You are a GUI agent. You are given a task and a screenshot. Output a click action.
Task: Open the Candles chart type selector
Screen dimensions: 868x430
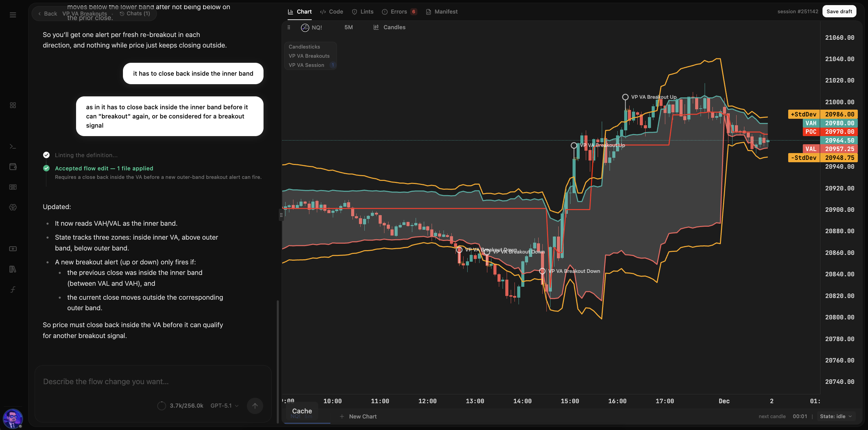pyautogui.click(x=389, y=27)
